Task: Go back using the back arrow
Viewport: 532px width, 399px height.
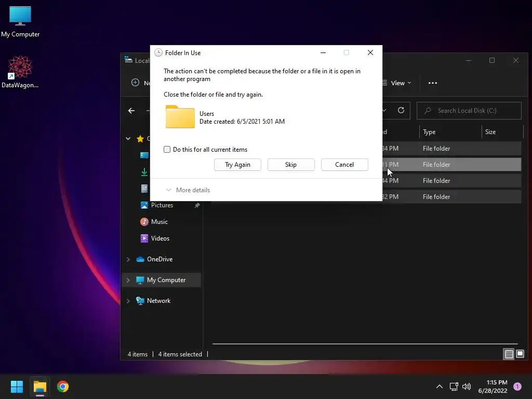Action: (131, 111)
